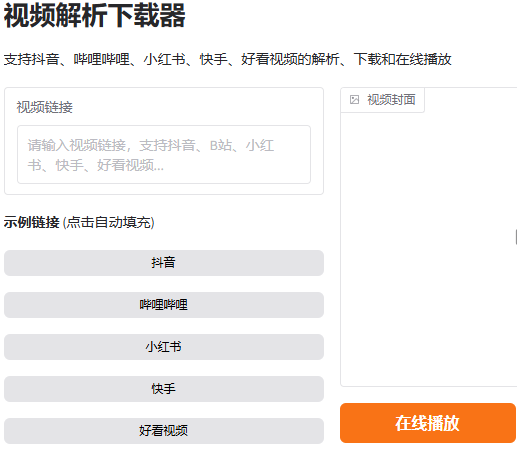
Task: Start 在线播放 with the orange button
Action: pos(428,423)
